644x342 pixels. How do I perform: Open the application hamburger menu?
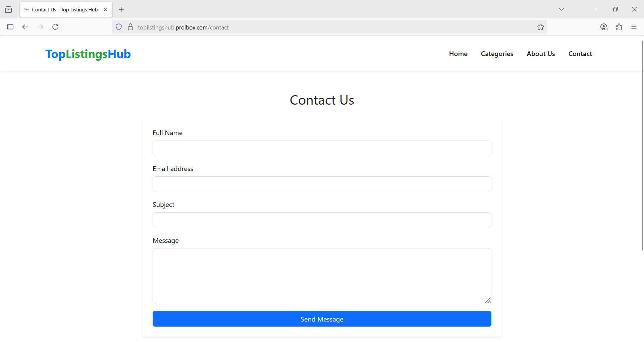(x=634, y=27)
